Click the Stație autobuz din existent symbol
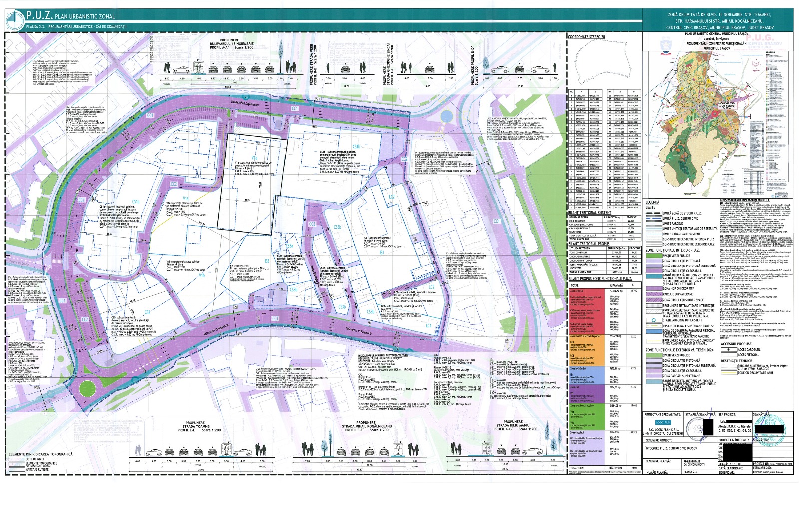This screenshot has height=532, width=799. [x=653, y=320]
